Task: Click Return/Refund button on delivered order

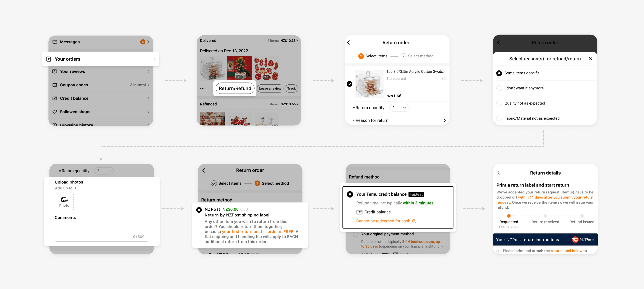Action: pyautogui.click(x=235, y=88)
